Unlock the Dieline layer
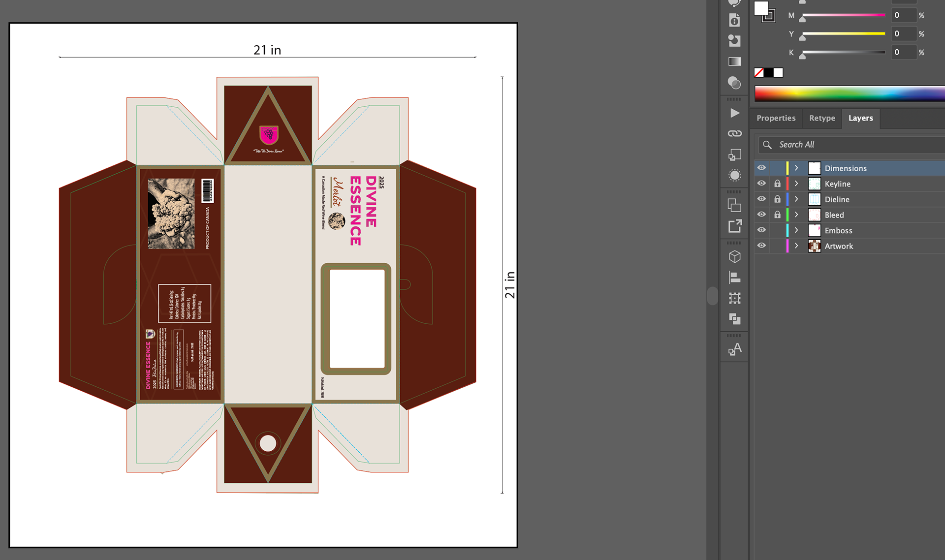Screen dimensions: 945x560 tap(777, 199)
